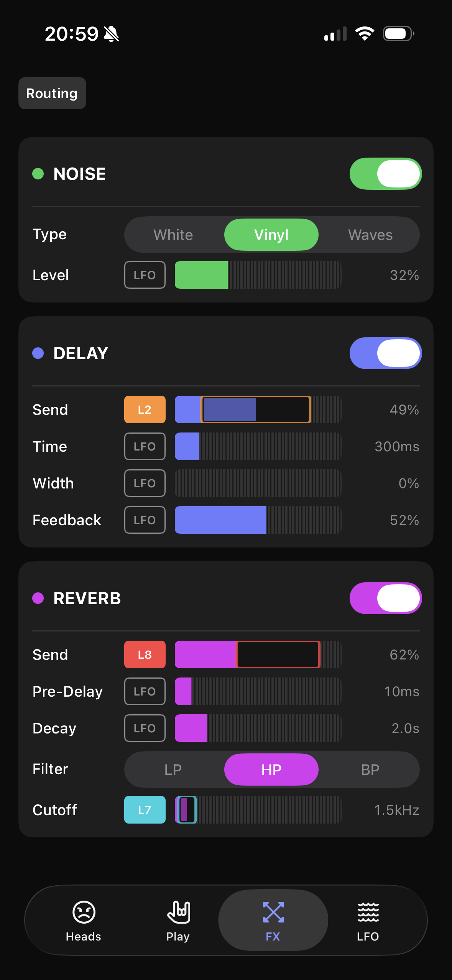Select the FX crossed-arrows icon
This screenshot has height=980, width=452.
(x=273, y=912)
